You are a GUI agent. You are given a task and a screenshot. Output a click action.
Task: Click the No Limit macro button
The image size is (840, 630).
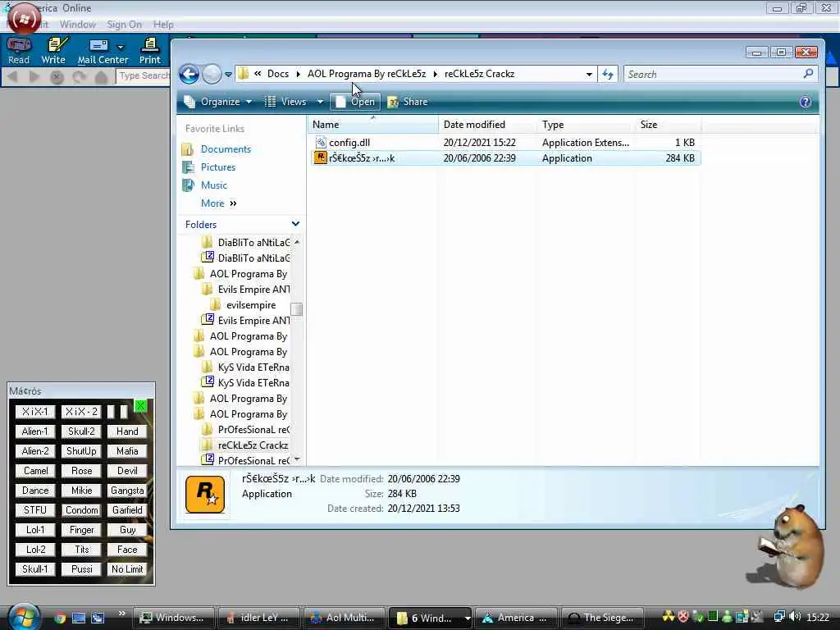tap(127, 569)
